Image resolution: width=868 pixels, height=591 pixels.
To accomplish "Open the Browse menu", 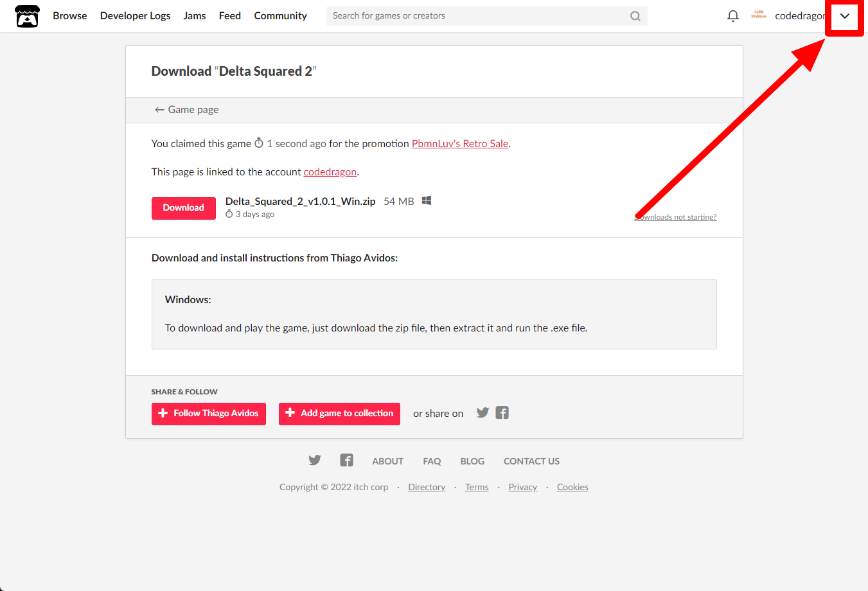I will 70,15.
